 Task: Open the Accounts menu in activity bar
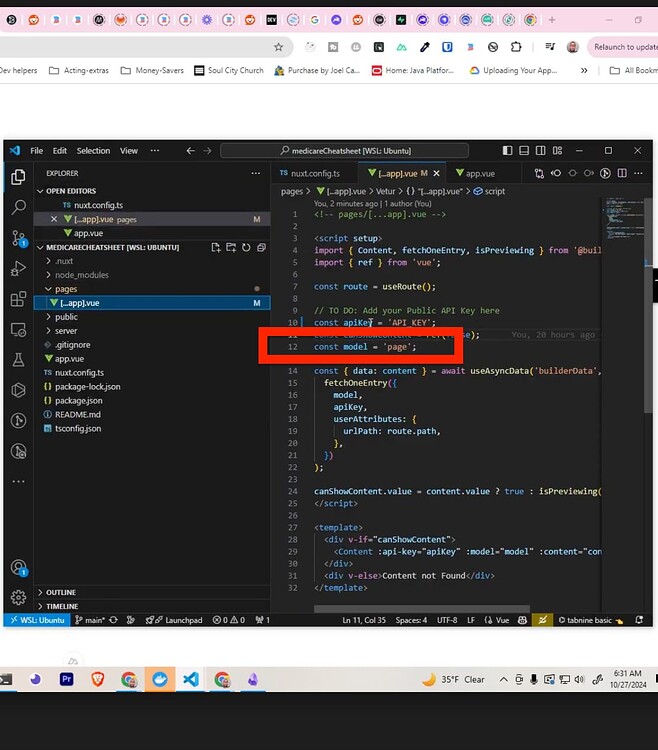[x=18, y=568]
